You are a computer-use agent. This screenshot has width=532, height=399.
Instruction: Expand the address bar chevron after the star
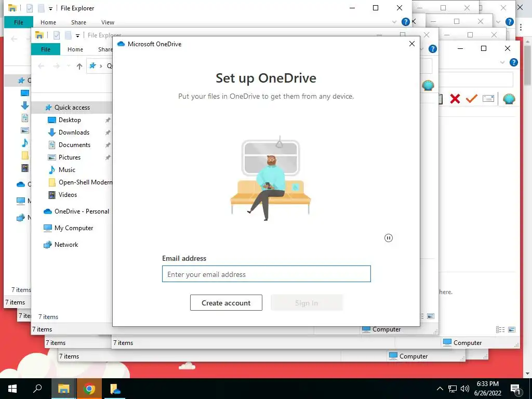click(101, 66)
